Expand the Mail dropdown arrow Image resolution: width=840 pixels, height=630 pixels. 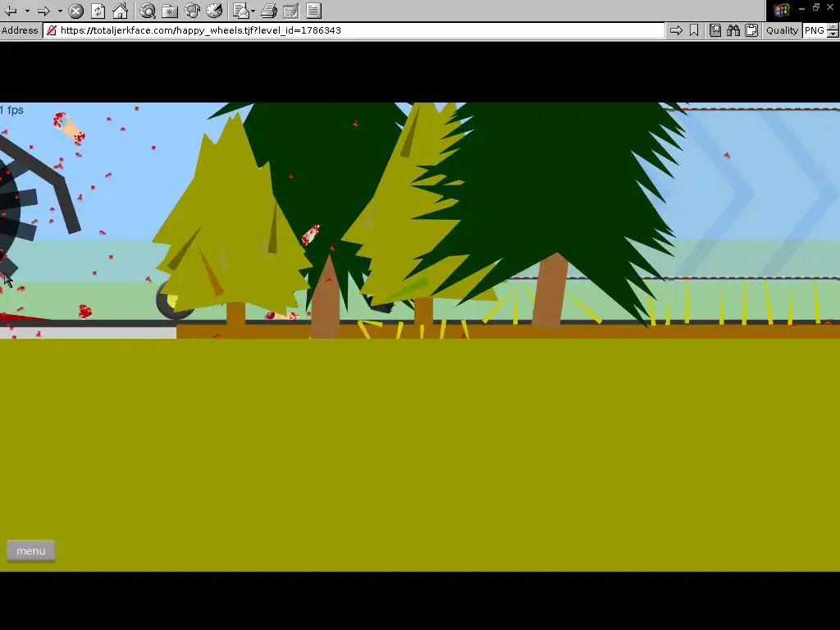[x=253, y=11]
